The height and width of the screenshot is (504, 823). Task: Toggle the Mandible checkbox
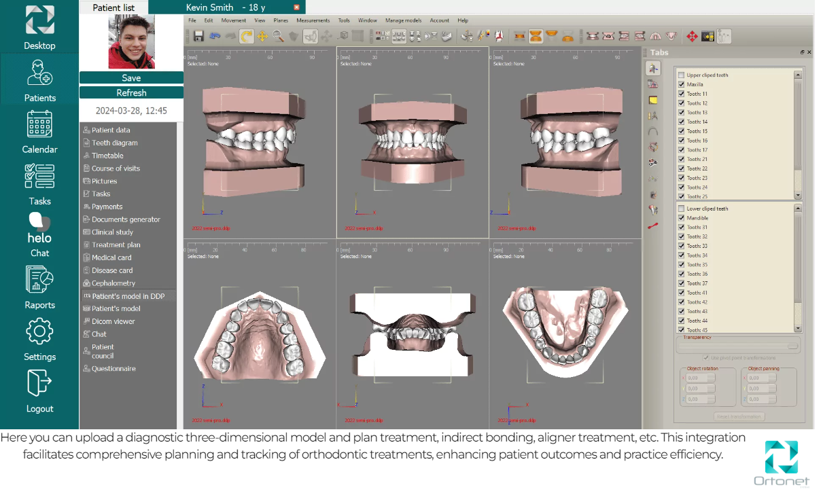click(681, 218)
